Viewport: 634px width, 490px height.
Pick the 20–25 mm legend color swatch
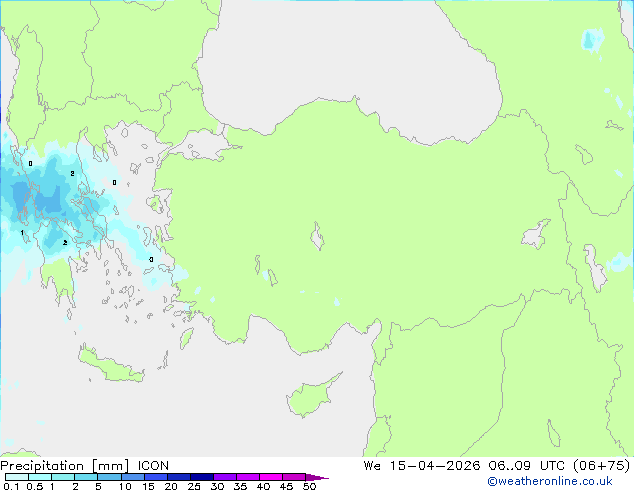coord(179,477)
